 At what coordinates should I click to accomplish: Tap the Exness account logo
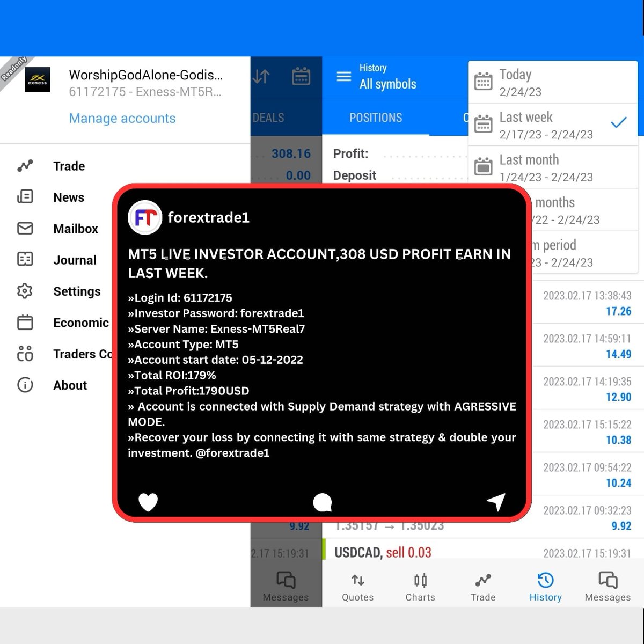[38, 80]
